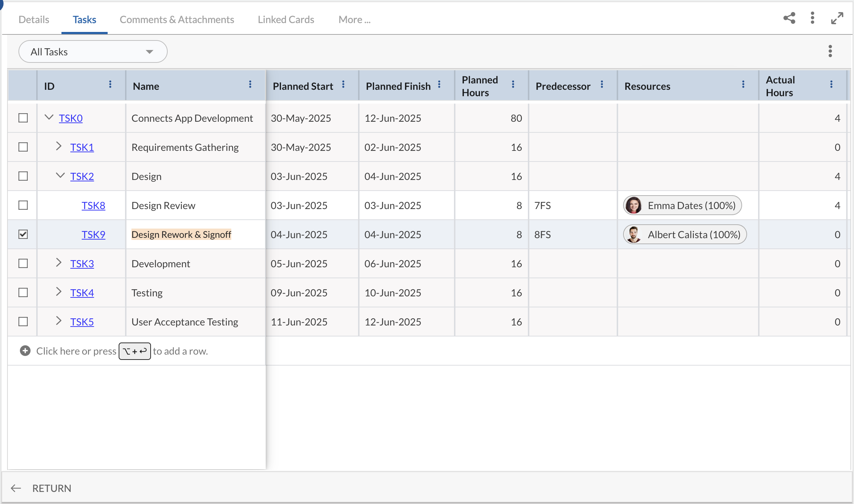
Task: Uncheck the TSK9 row checkbox
Action: 23,234
